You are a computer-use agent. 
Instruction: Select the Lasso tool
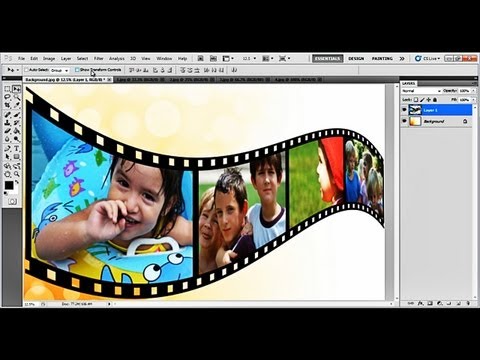7,97
